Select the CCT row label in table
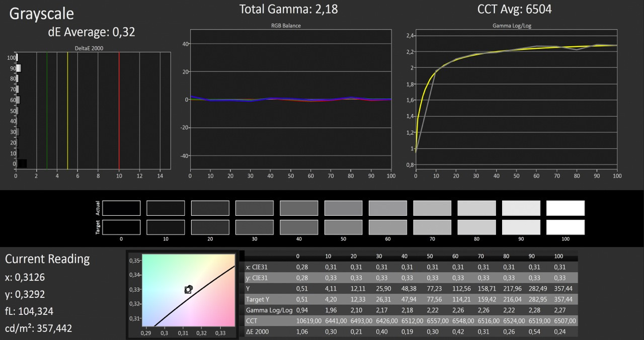Image resolution: width=644 pixels, height=340 pixels. click(252, 321)
